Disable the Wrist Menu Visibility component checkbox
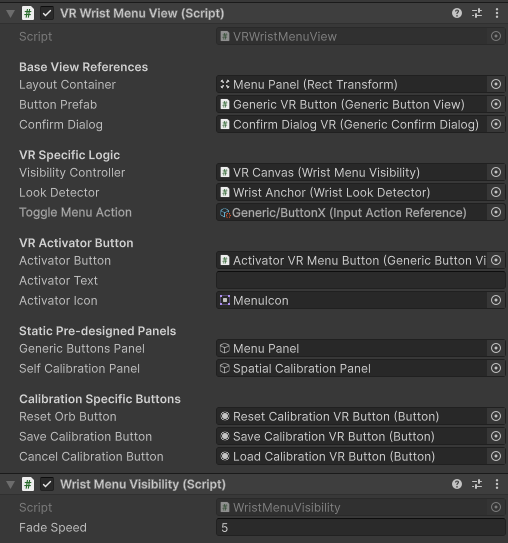The height and width of the screenshot is (543, 508). 47,484
